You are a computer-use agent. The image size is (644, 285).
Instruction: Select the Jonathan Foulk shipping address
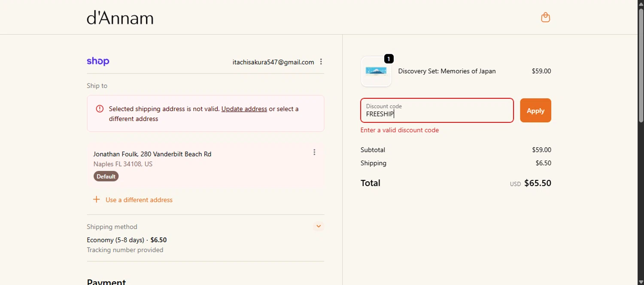tap(205, 165)
